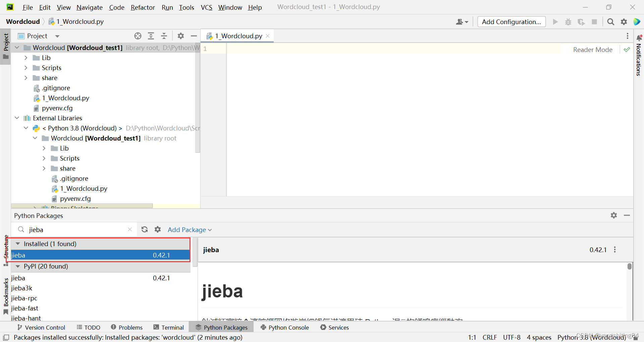Open the VCS menu
Image resolution: width=644 pixels, height=342 pixels.
tap(207, 7)
